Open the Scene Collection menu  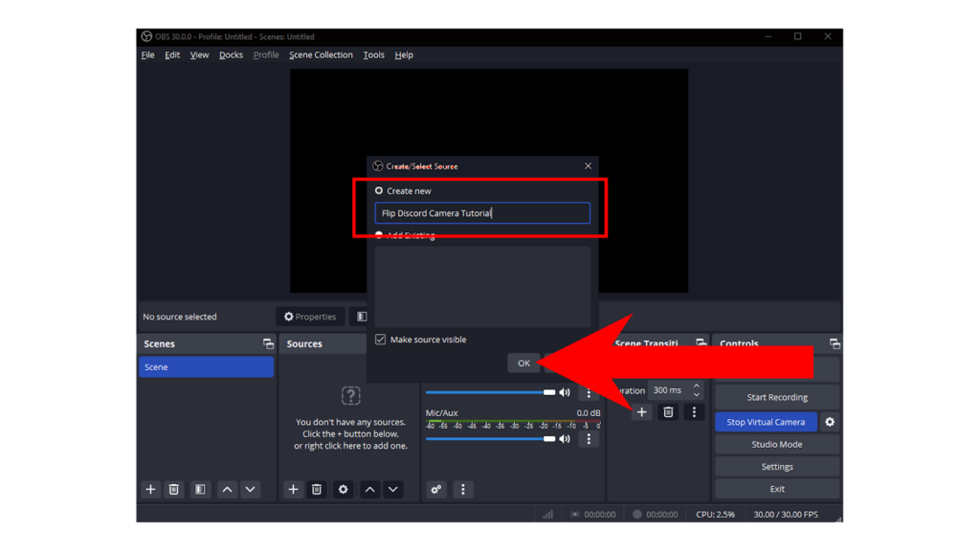point(321,55)
